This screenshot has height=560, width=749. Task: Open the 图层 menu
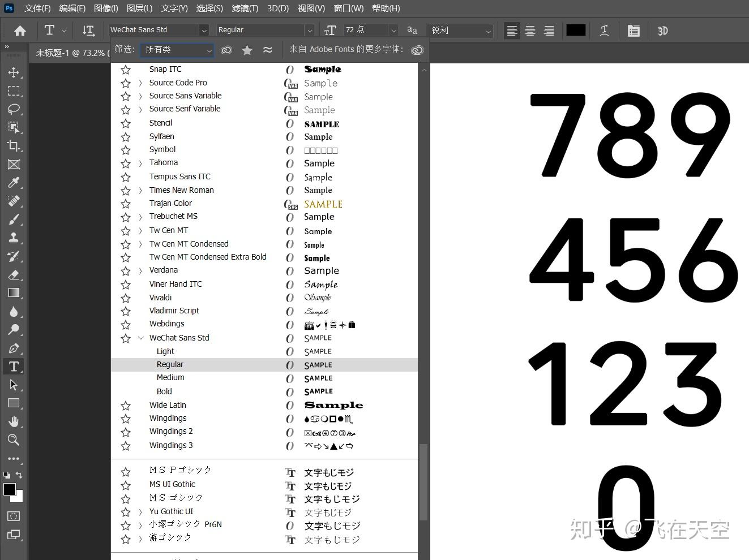pyautogui.click(x=139, y=8)
